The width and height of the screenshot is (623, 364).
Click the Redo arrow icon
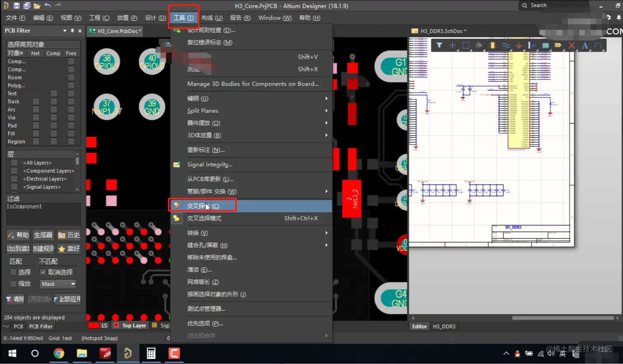click(58, 6)
